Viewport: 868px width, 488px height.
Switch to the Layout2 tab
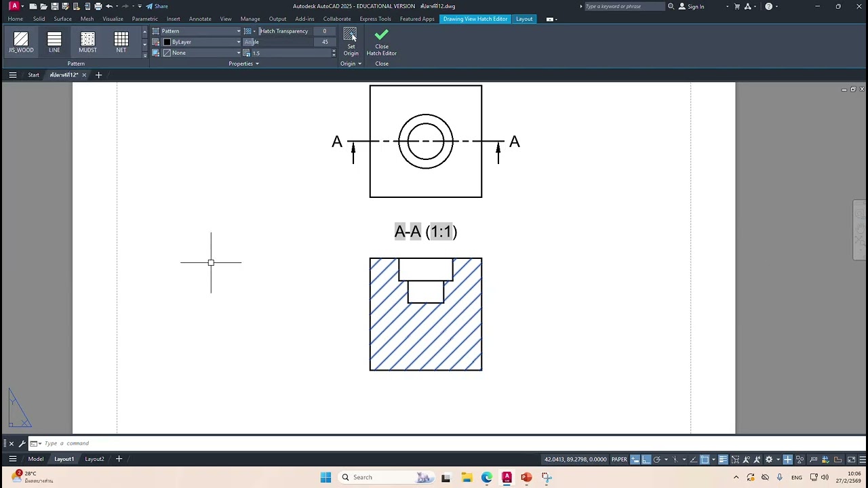tap(94, 459)
